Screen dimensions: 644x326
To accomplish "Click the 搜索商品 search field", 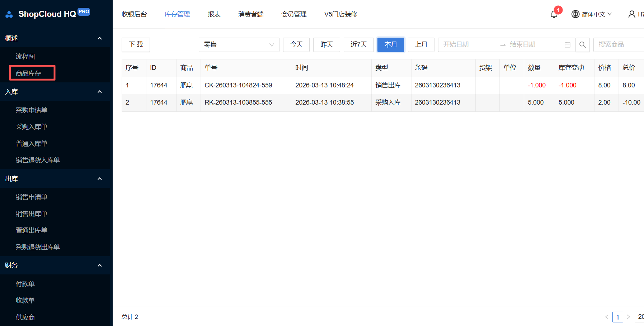I will click(x=619, y=45).
